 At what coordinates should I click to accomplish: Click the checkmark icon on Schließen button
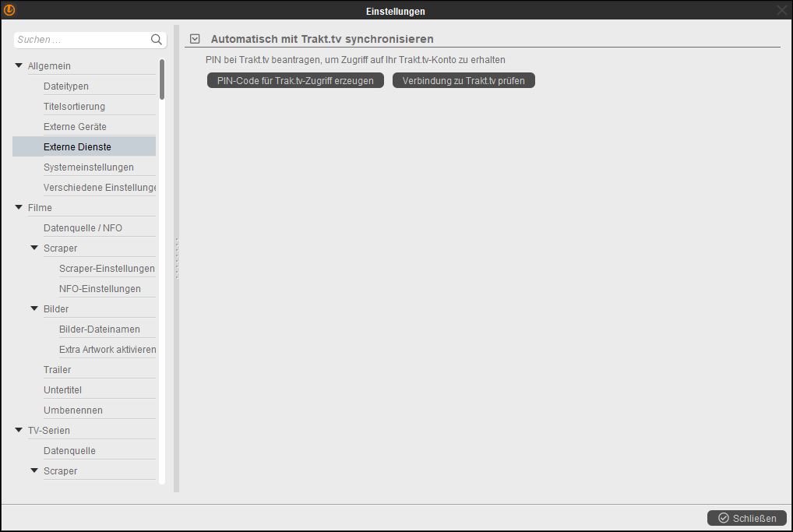pyautogui.click(x=724, y=518)
